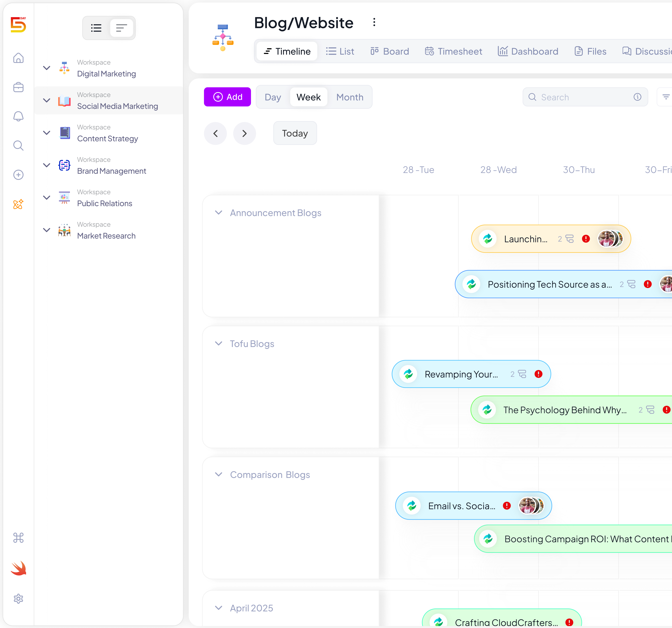Collapse Announcement Blogs section
Image resolution: width=672 pixels, height=628 pixels.
tap(219, 213)
